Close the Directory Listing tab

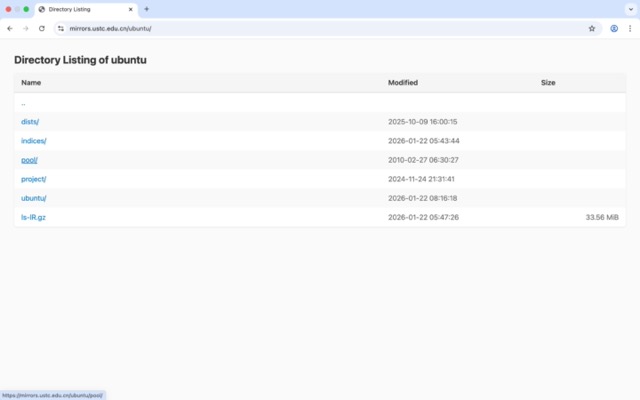click(x=130, y=9)
